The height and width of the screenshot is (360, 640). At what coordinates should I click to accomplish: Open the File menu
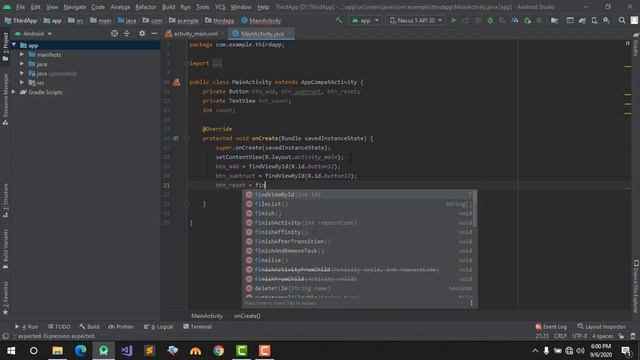pyautogui.click(x=20, y=7)
